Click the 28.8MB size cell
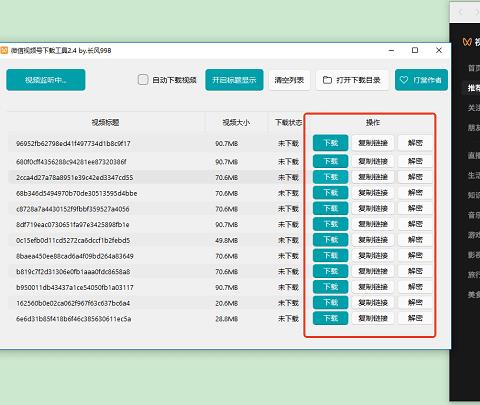Screen dimensions: 480x405 [x=227, y=319]
